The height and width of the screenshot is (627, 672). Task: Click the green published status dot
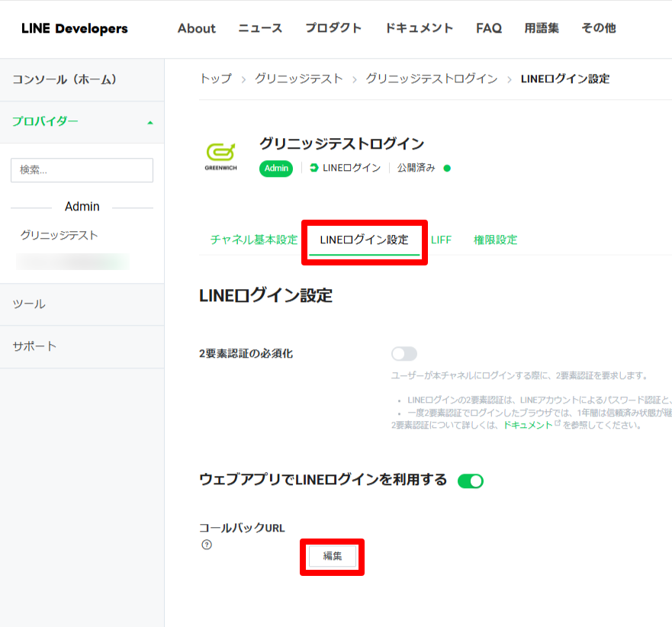tap(447, 168)
